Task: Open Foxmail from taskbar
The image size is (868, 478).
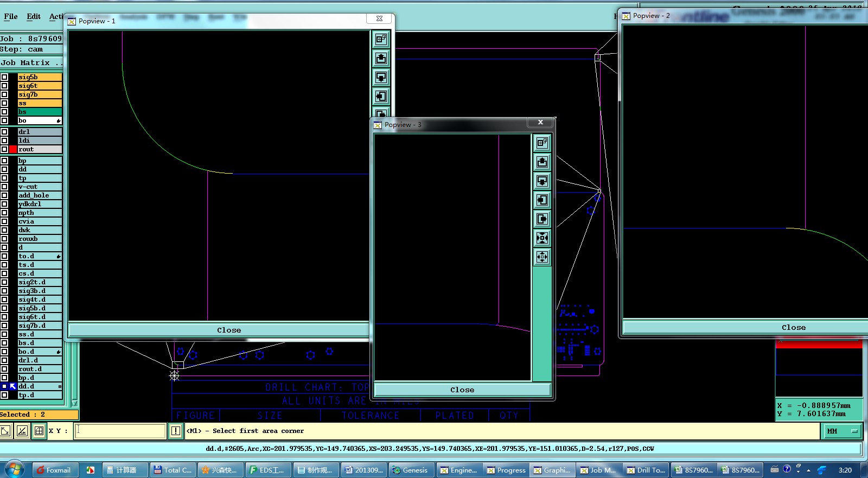Action: tap(55, 470)
